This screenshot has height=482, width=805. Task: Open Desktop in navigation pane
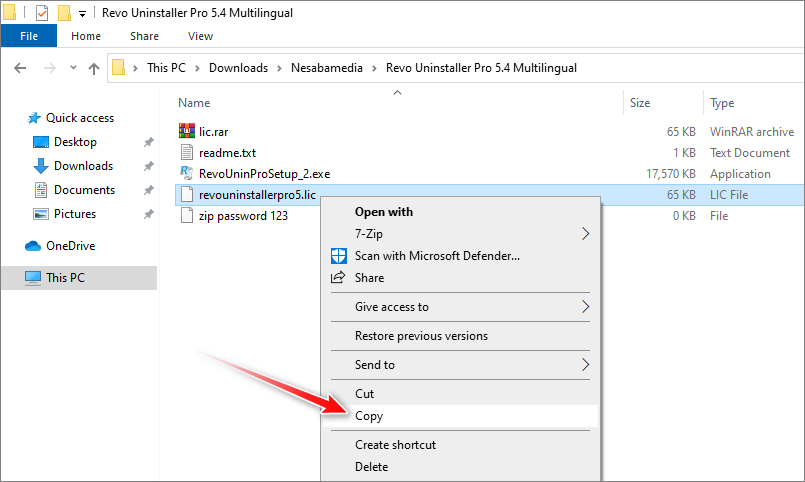click(75, 142)
